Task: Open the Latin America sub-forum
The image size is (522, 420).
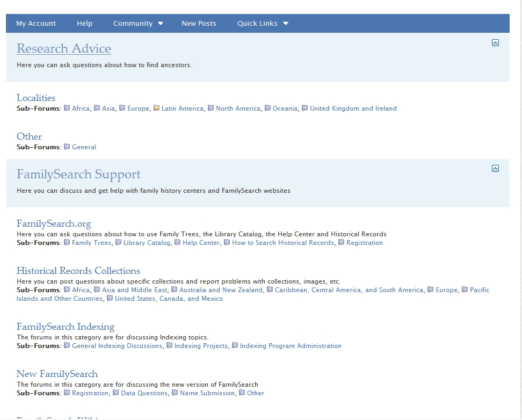Action: coord(183,108)
